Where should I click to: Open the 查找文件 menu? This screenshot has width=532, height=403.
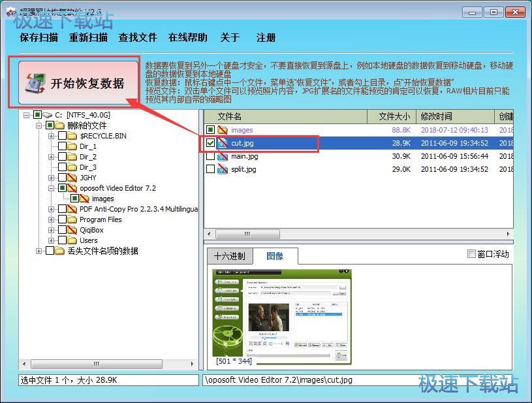pyautogui.click(x=138, y=37)
